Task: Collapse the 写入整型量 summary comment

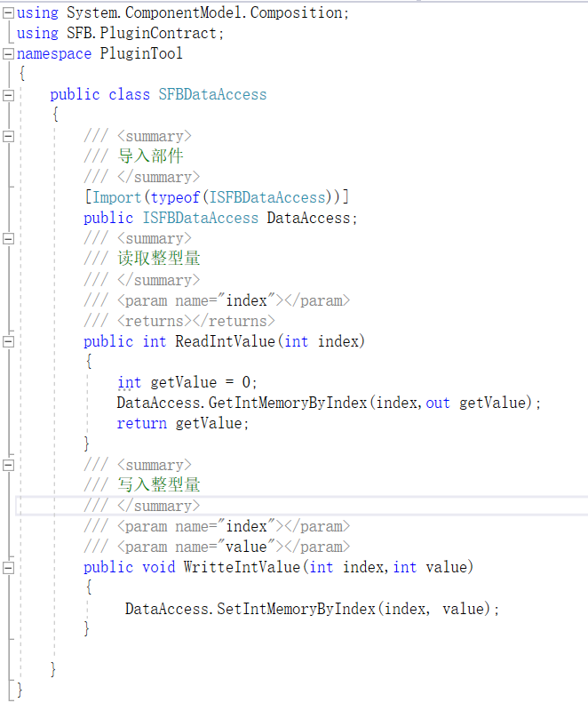Action: click(x=8, y=465)
